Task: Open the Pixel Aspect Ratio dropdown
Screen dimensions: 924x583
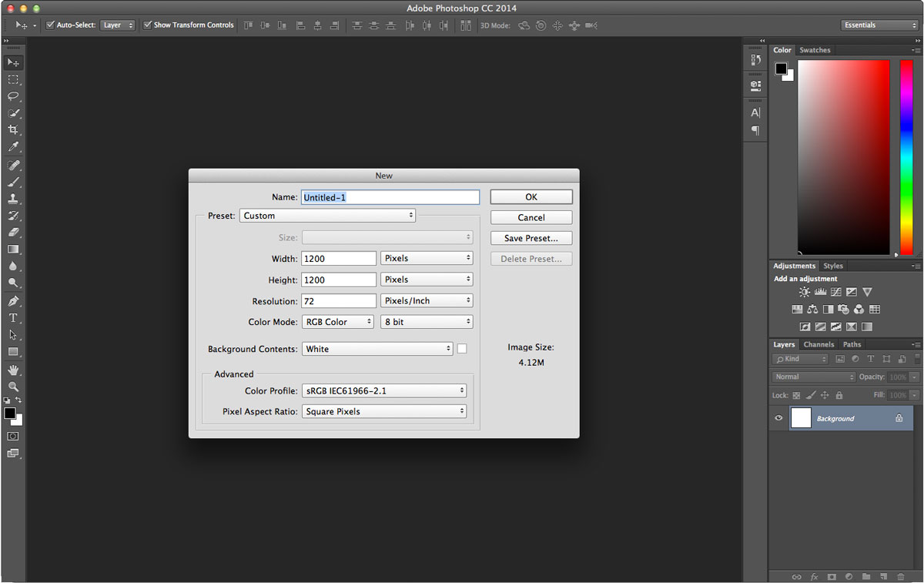Action: pyautogui.click(x=384, y=411)
